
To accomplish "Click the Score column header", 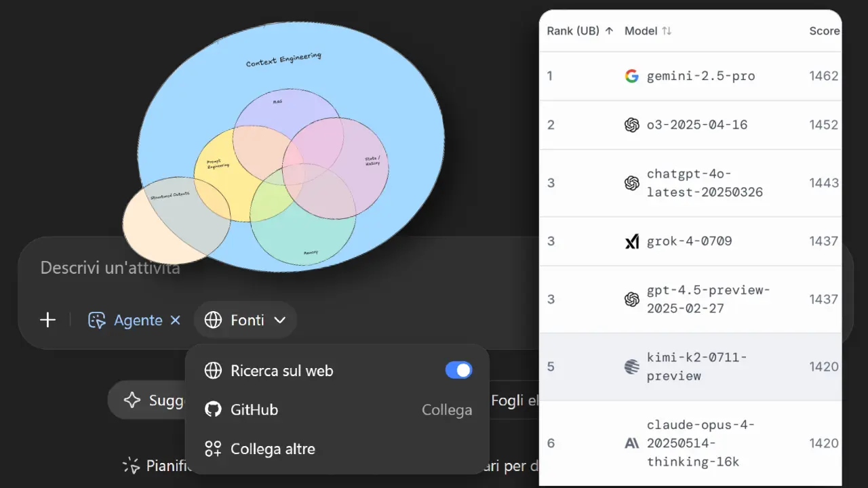I will pos(824,31).
